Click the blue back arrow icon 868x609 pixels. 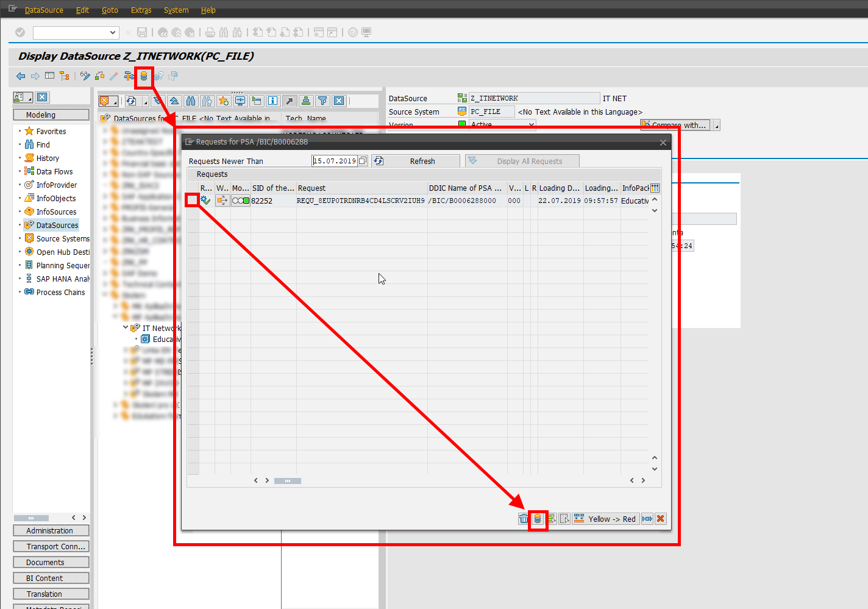(21, 76)
